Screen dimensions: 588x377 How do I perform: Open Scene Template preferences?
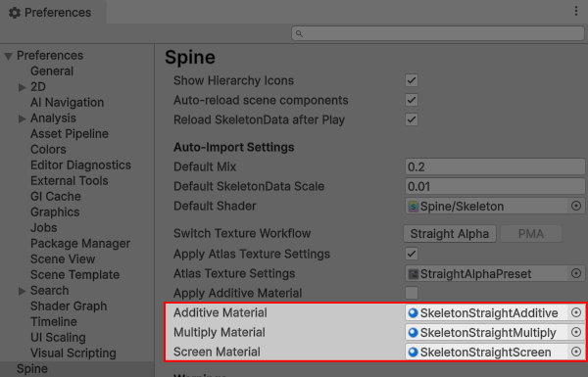74,275
